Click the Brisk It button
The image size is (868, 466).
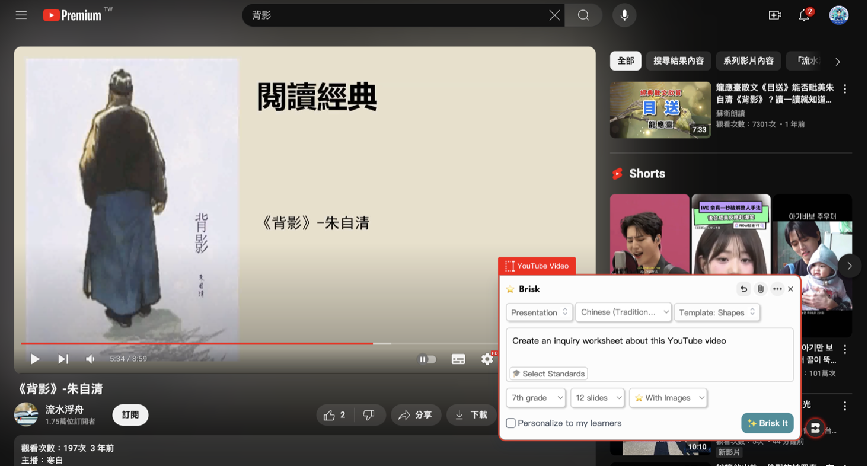[x=767, y=423]
